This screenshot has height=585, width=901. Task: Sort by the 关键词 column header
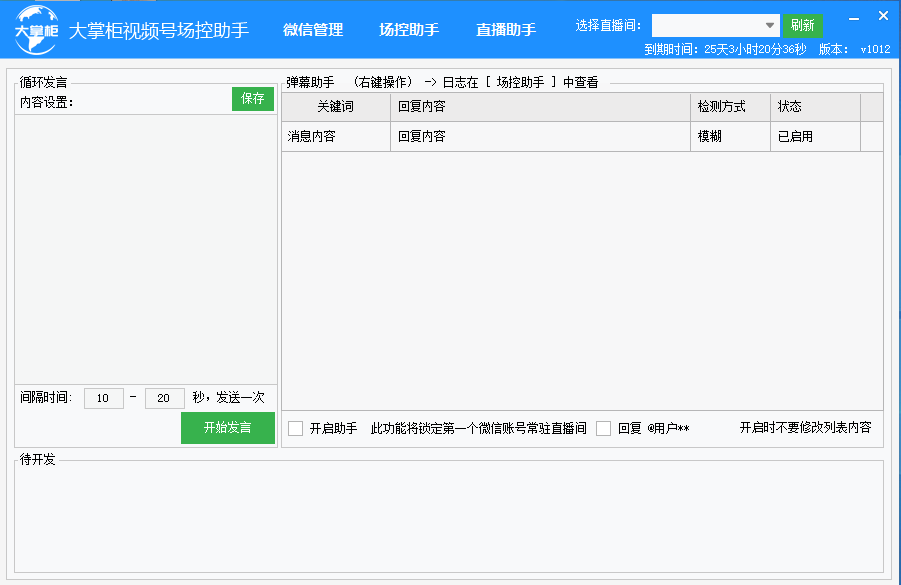pyautogui.click(x=336, y=107)
